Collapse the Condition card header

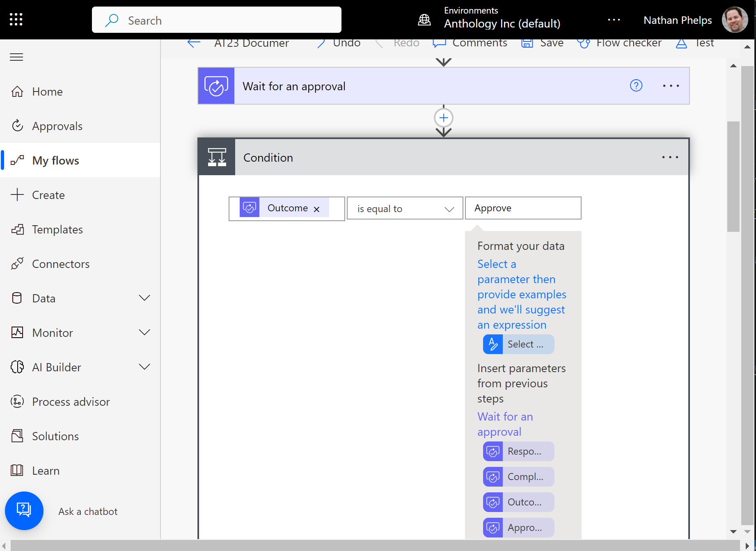pyautogui.click(x=443, y=157)
